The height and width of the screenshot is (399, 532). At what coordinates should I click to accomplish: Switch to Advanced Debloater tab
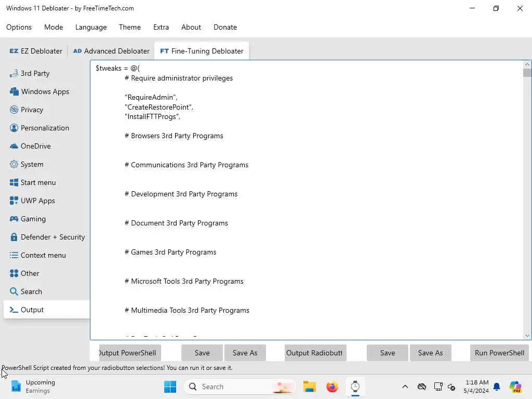[x=111, y=51]
